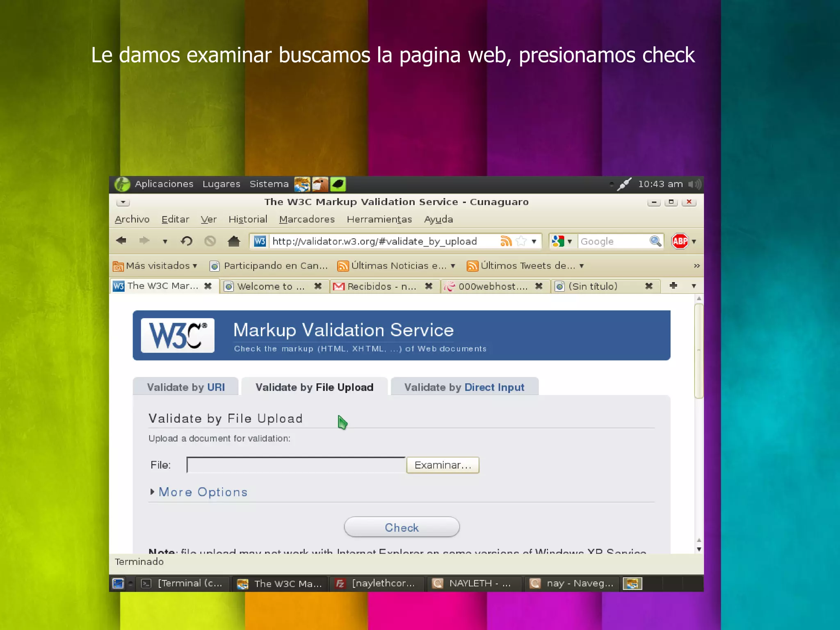Click the window menu button in the title bar

coord(123,202)
